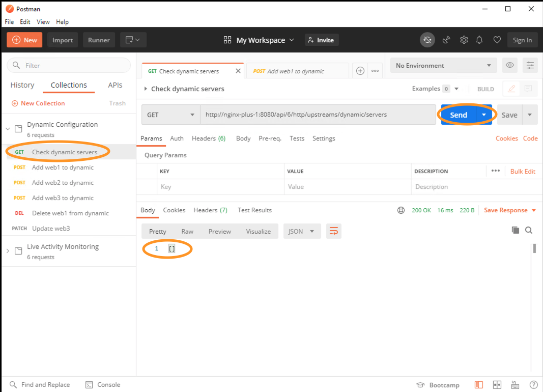
Task: Open the notifications bell icon
Action: (x=479, y=40)
